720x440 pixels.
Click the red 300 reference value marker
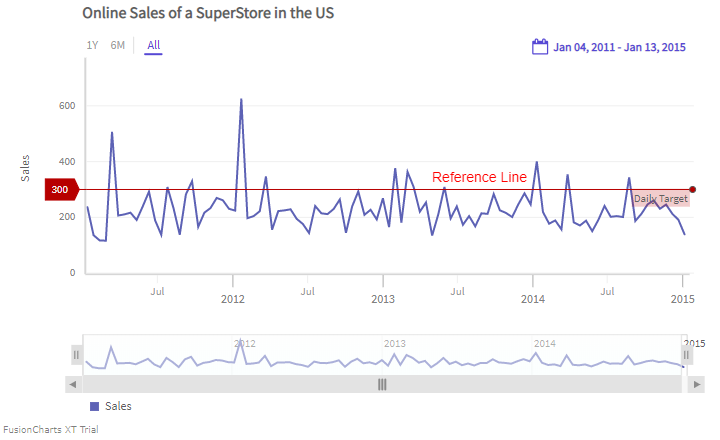point(62,189)
